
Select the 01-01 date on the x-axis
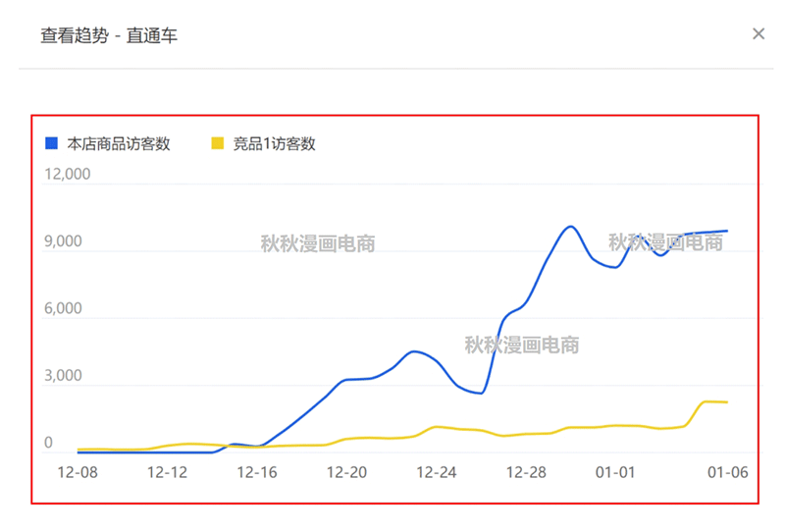(x=616, y=472)
